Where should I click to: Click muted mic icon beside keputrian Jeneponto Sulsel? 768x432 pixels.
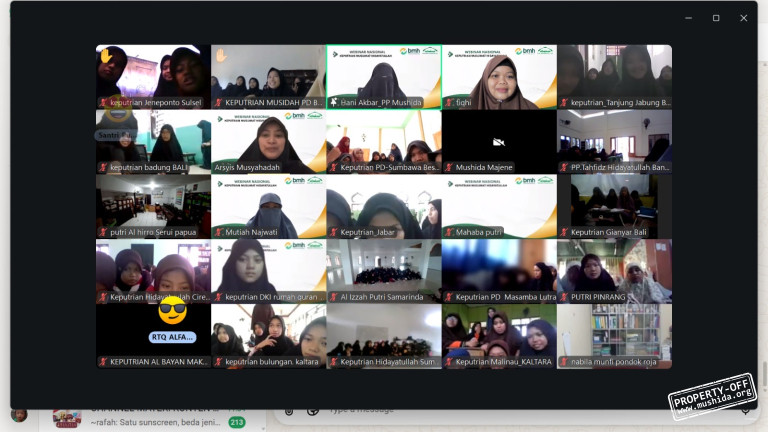pyautogui.click(x=103, y=103)
